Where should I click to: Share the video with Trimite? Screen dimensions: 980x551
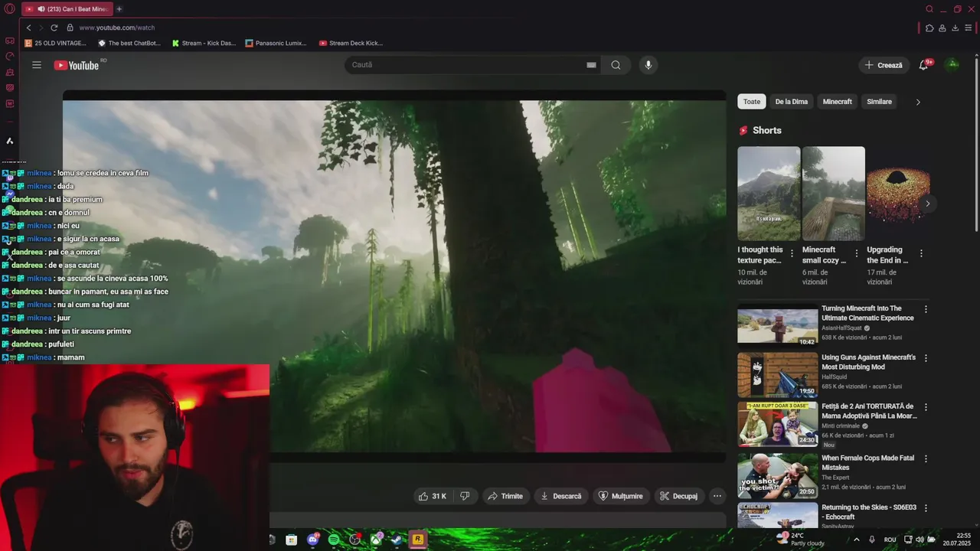(505, 496)
